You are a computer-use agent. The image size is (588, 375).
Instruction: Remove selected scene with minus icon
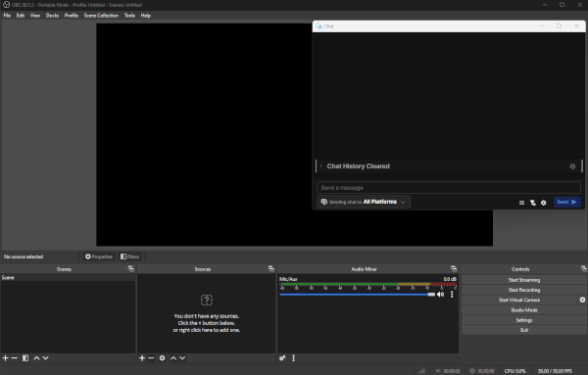tap(15, 358)
